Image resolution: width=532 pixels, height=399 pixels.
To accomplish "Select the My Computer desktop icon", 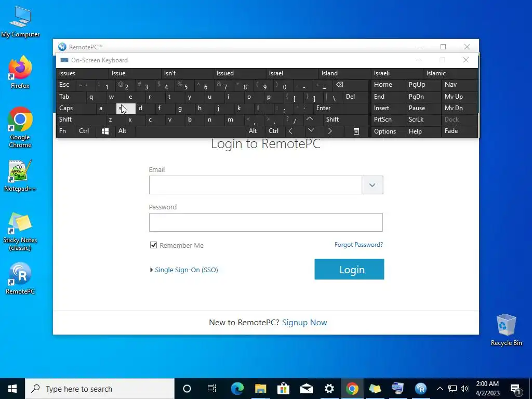I will point(20,22).
